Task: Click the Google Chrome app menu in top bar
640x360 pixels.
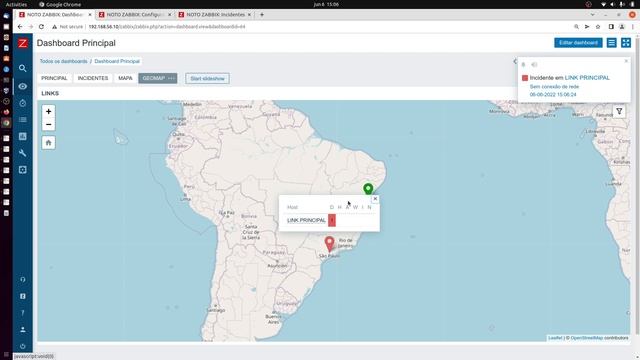Action: click(x=60, y=4)
